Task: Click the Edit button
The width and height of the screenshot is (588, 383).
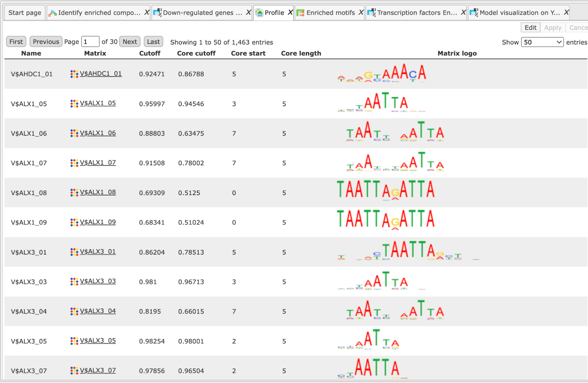Action: [530, 28]
